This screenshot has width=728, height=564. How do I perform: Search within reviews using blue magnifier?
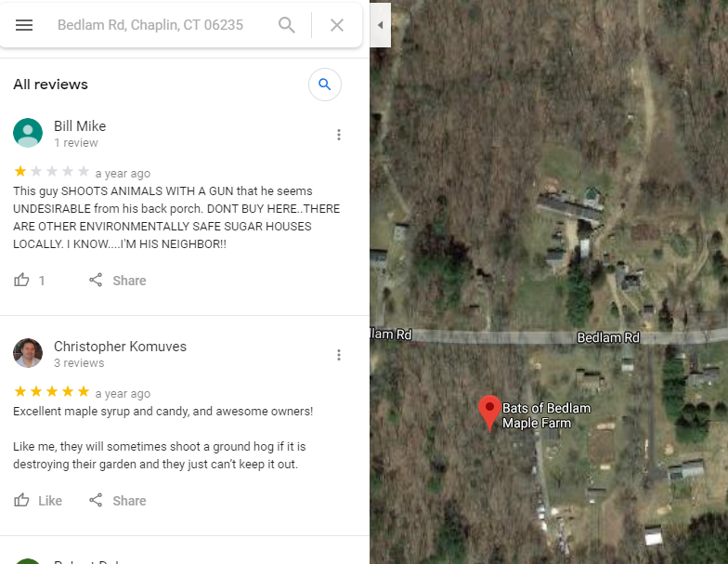point(325,85)
